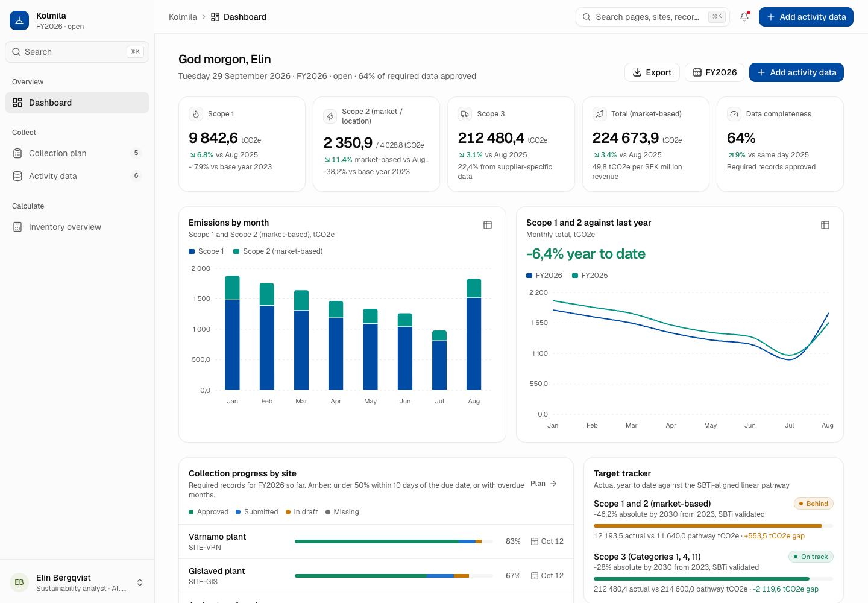
Task: Click the search pages, sites, records field
Action: click(653, 17)
